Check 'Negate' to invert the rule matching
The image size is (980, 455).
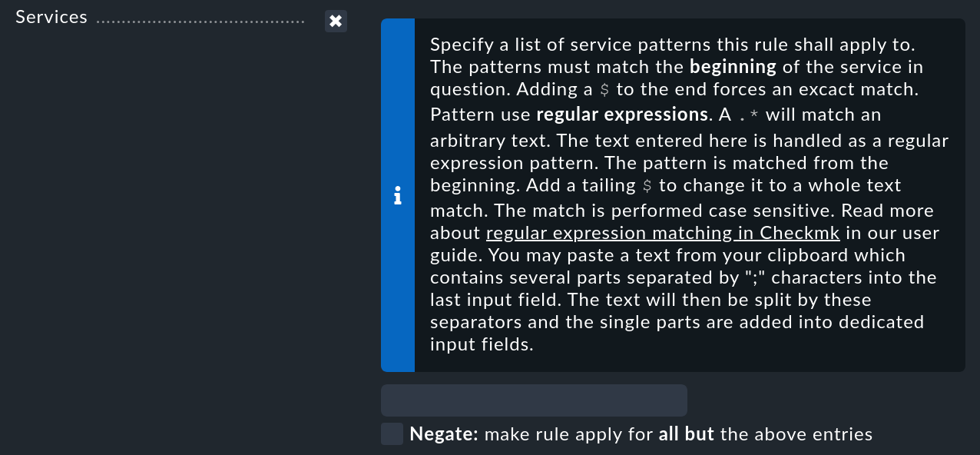pos(392,433)
